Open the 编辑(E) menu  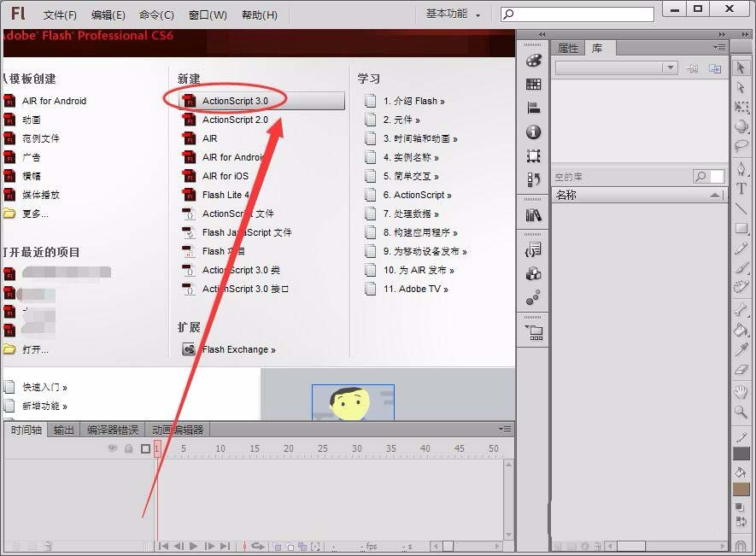(108, 15)
